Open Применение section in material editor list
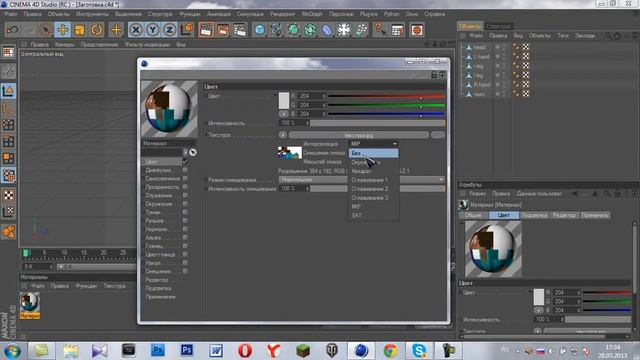This screenshot has width=640, height=360. [x=160, y=297]
